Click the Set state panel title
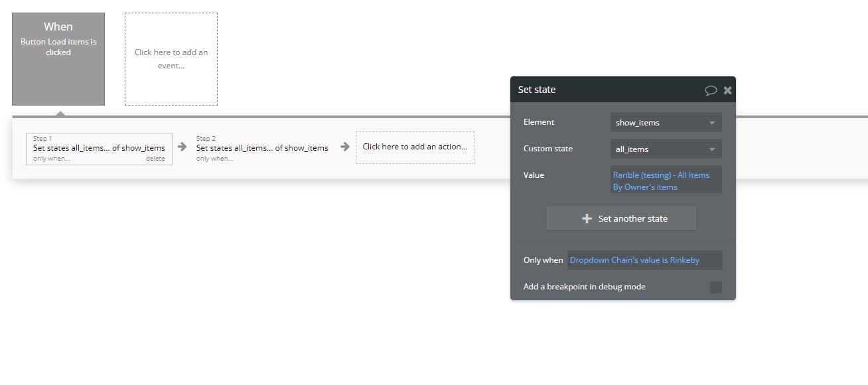This screenshot has width=868, height=385. pos(537,90)
